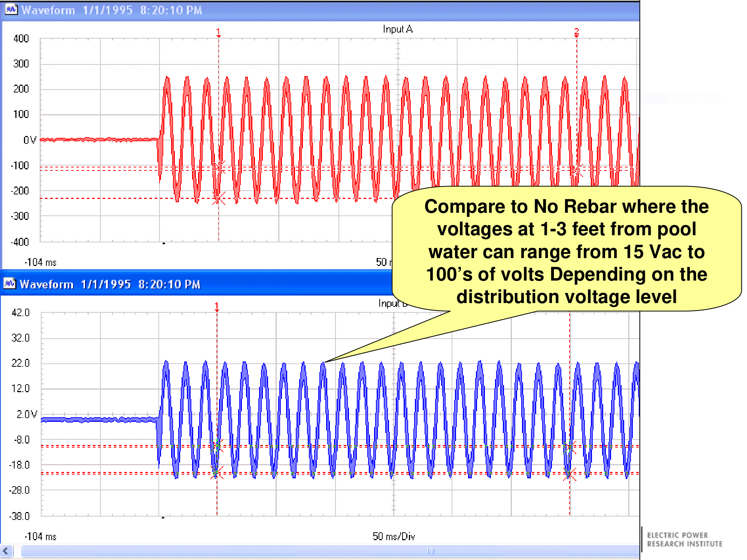Click the left scroll arrow at bottom
The image size is (747, 560).
pos(6,551)
